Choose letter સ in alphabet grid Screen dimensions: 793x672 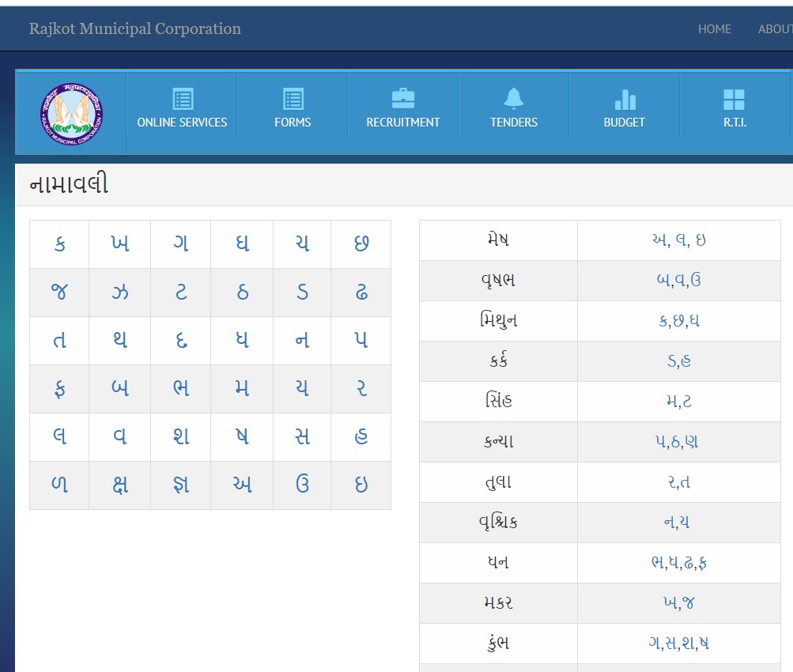[303, 436]
